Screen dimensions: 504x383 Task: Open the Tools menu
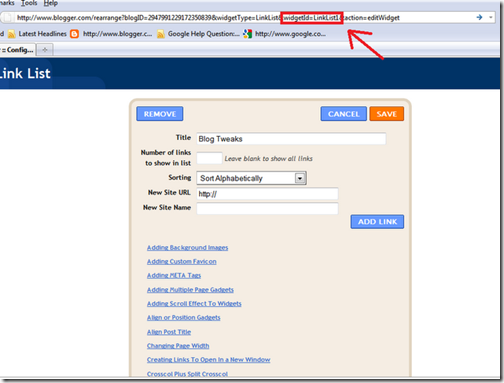(x=29, y=3)
